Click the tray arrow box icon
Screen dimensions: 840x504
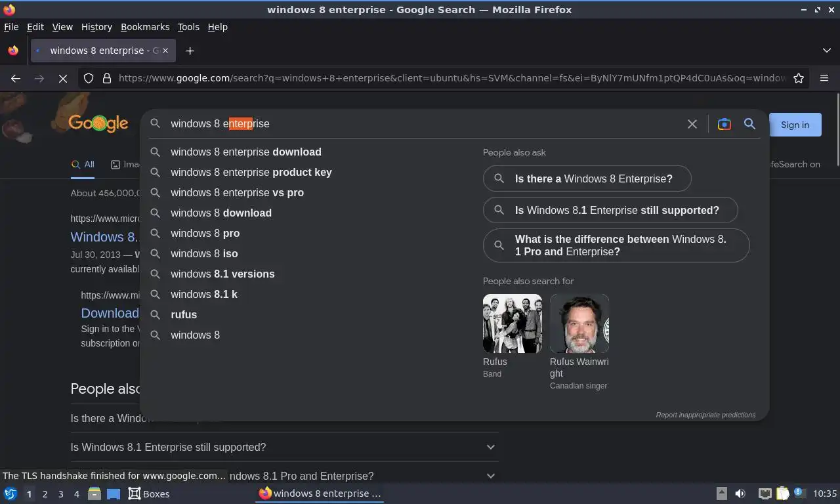point(721,493)
